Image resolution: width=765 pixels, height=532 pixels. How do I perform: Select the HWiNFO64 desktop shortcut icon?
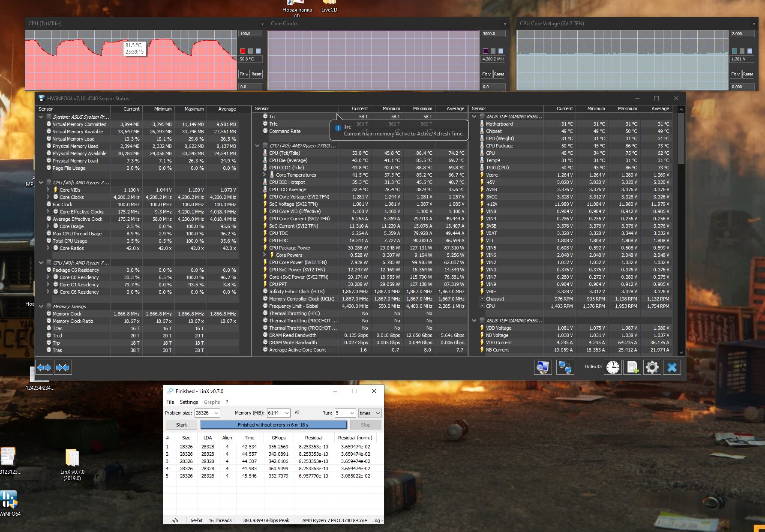point(9,503)
